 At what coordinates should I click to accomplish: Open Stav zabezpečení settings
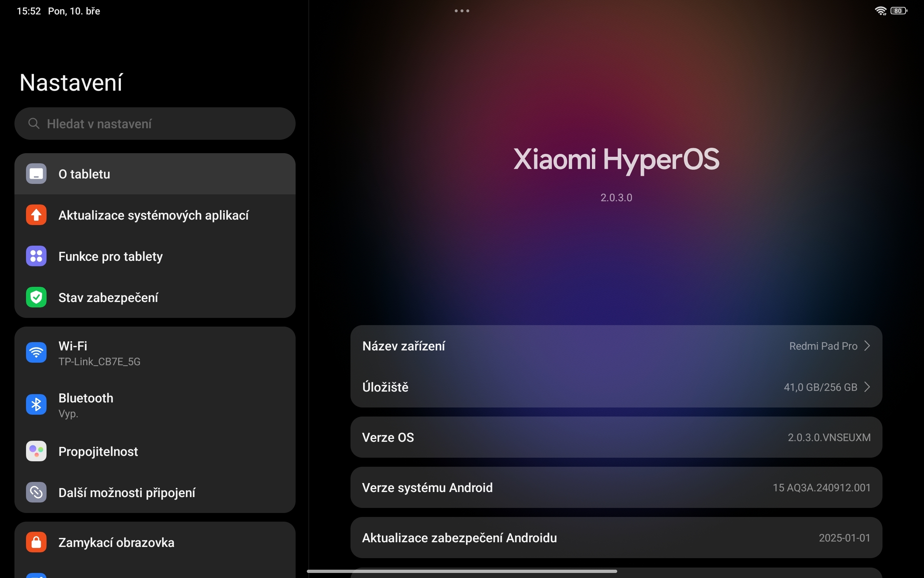(155, 297)
